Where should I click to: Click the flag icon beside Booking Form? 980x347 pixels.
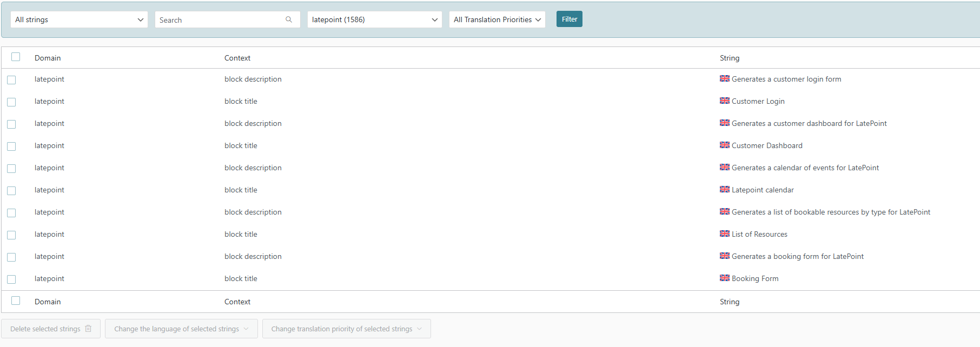click(x=725, y=278)
